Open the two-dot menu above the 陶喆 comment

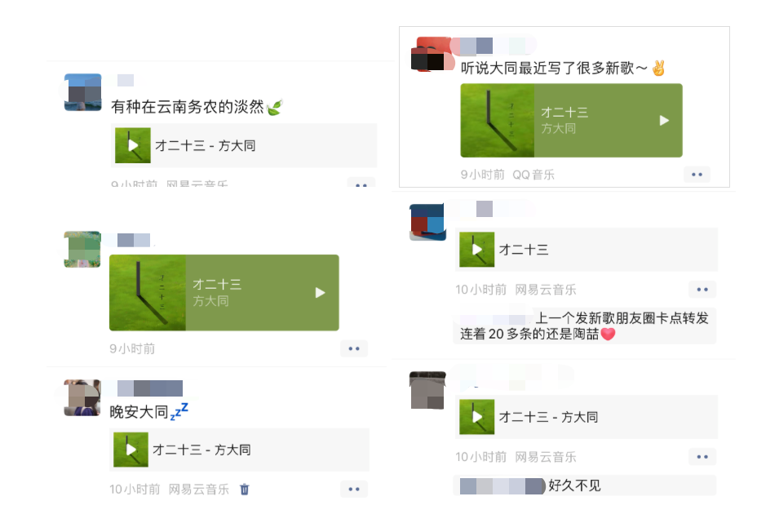(x=702, y=290)
